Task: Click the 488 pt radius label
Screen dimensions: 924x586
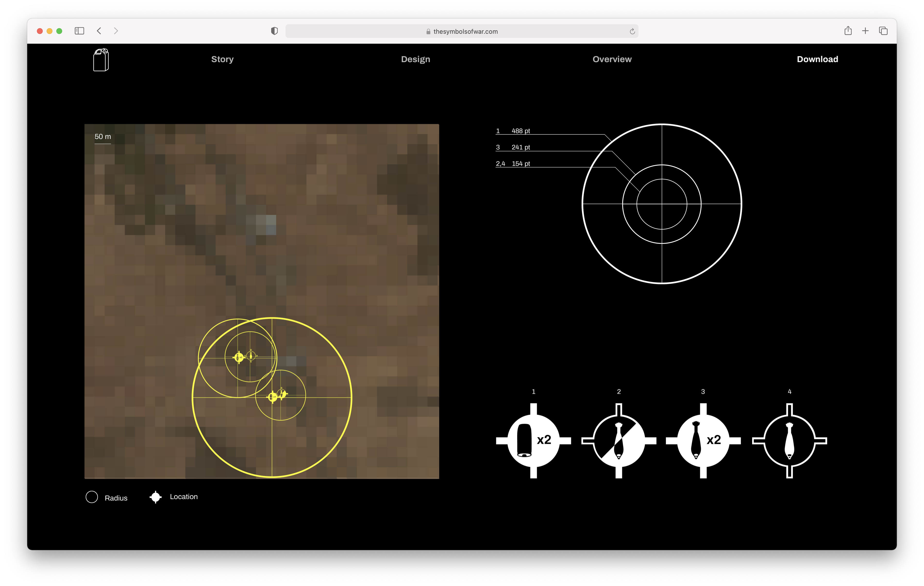Action: point(520,131)
